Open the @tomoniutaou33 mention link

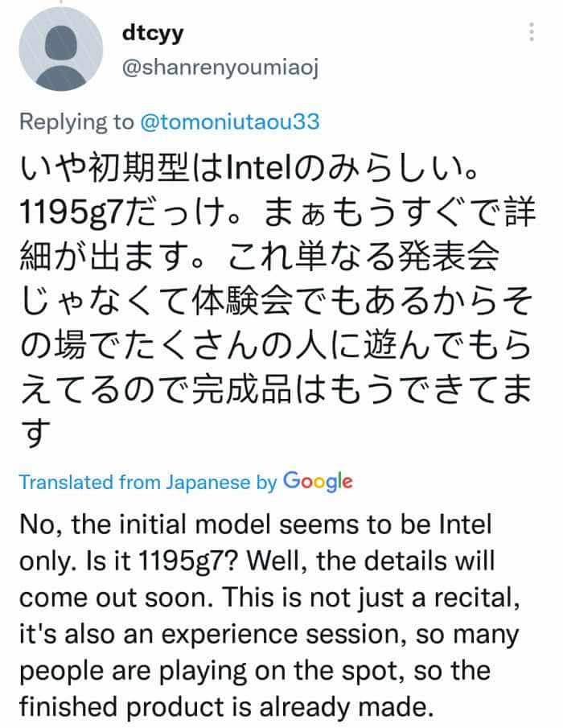(229, 121)
